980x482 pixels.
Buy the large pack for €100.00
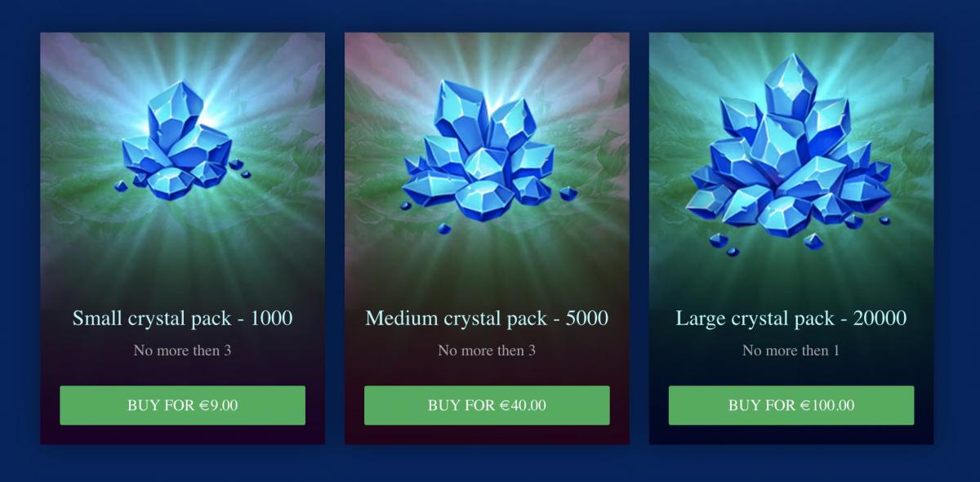pyautogui.click(x=791, y=405)
